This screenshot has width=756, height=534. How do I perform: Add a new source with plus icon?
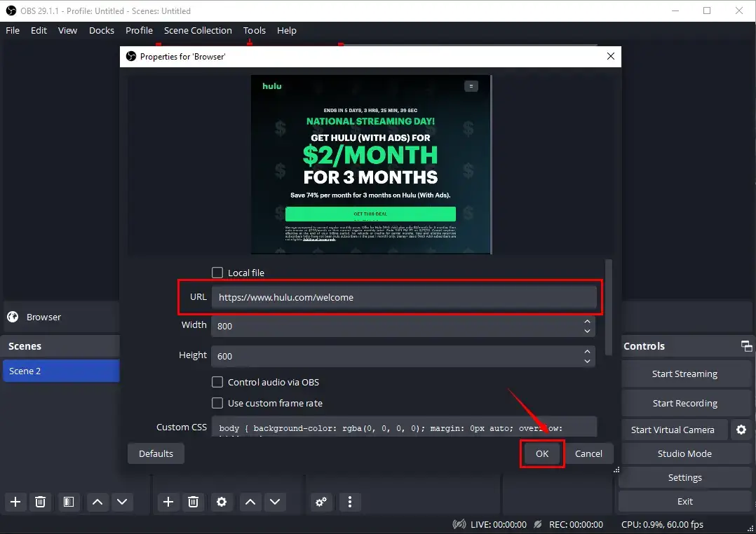coord(168,502)
